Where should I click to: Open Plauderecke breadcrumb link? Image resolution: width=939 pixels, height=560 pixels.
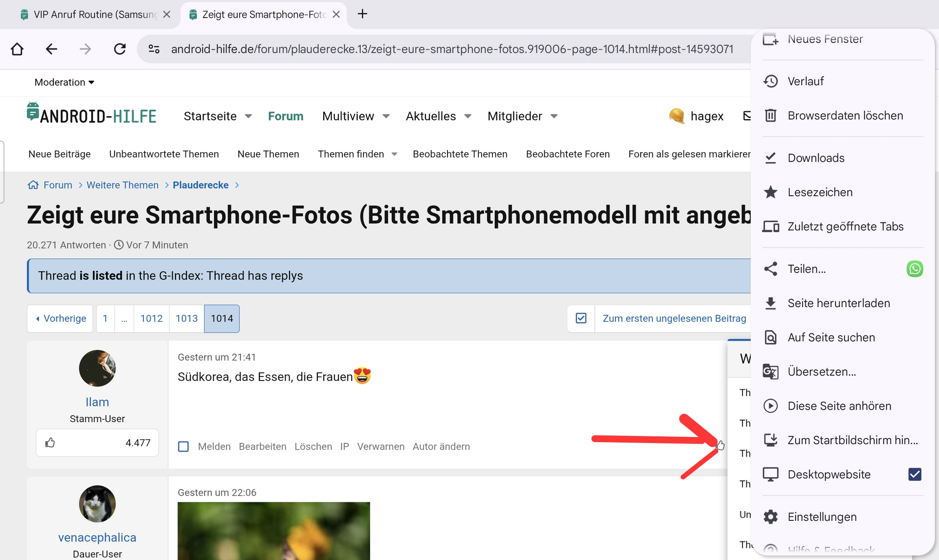coord(201,185)
